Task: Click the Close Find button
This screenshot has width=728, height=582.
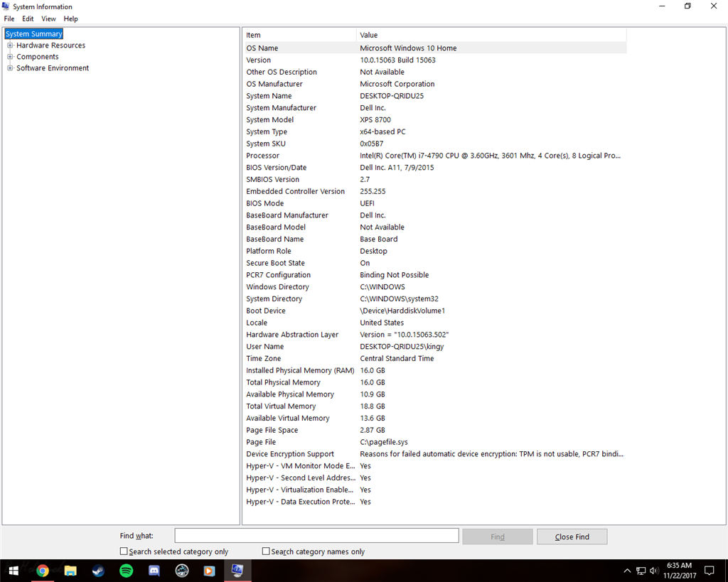Action: [x=572, y=537]
